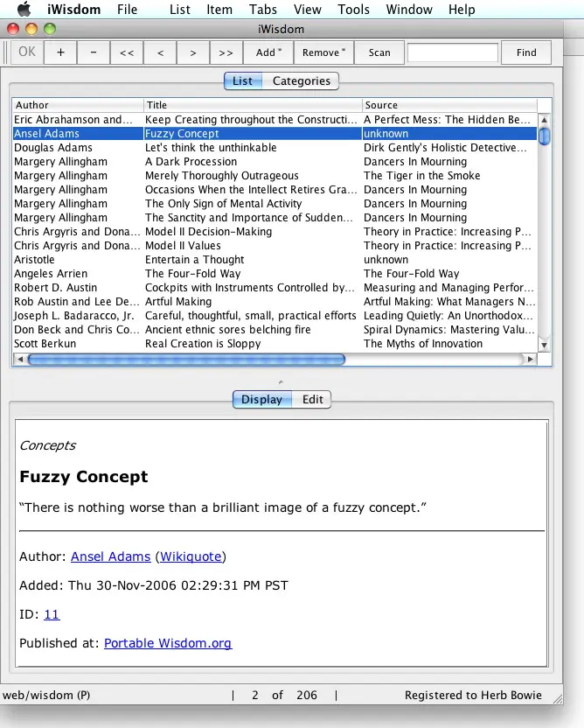The width and height of the screenshot is (584, 728).
Task: Select 'A Dark Procession' row
Action: [x=275, y=162]
